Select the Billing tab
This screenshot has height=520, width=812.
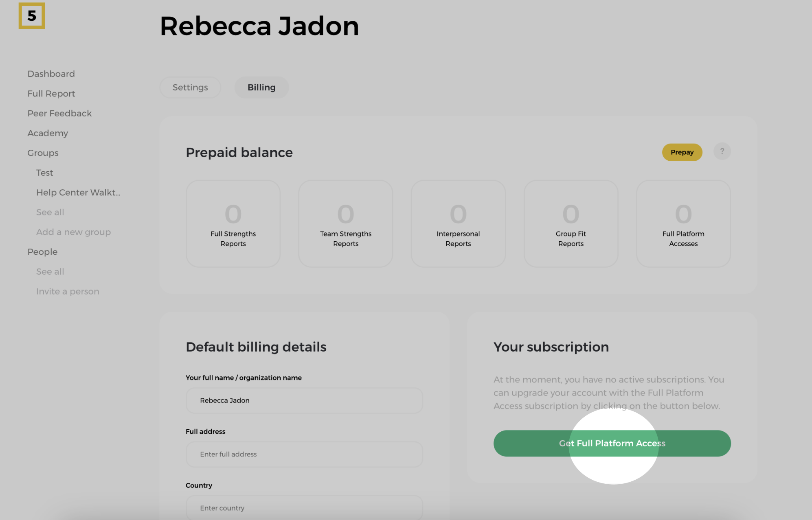coord(261,87)
